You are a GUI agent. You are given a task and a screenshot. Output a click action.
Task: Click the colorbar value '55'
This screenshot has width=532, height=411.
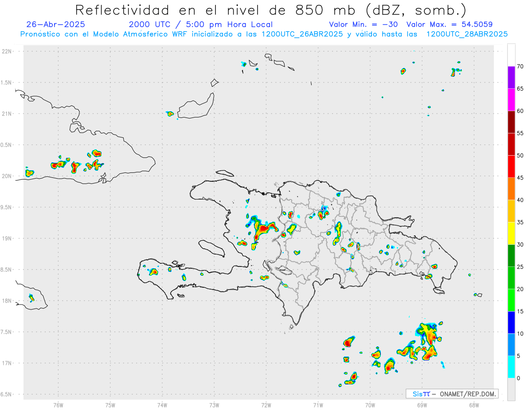[520, 133]
